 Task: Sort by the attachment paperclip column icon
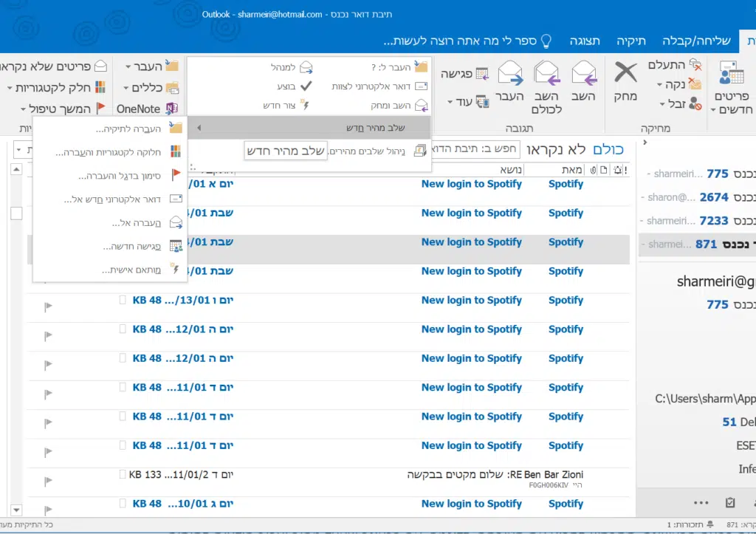click(x=593, y=170)
